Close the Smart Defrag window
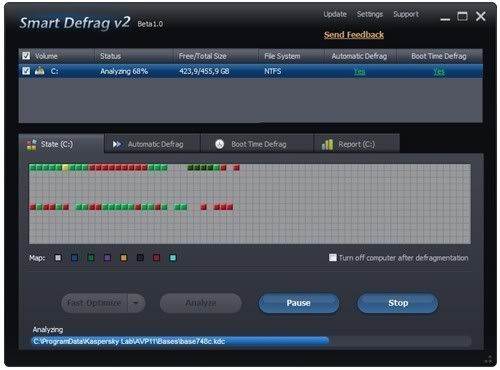The height and width of the screenshot is (370, 500). [x=481, y=16]
